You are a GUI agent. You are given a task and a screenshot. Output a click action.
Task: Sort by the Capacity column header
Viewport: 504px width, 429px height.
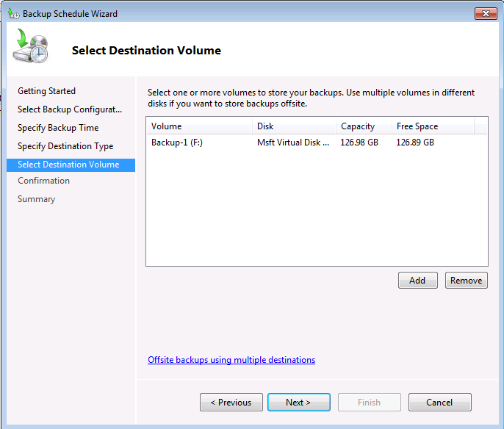364,126
